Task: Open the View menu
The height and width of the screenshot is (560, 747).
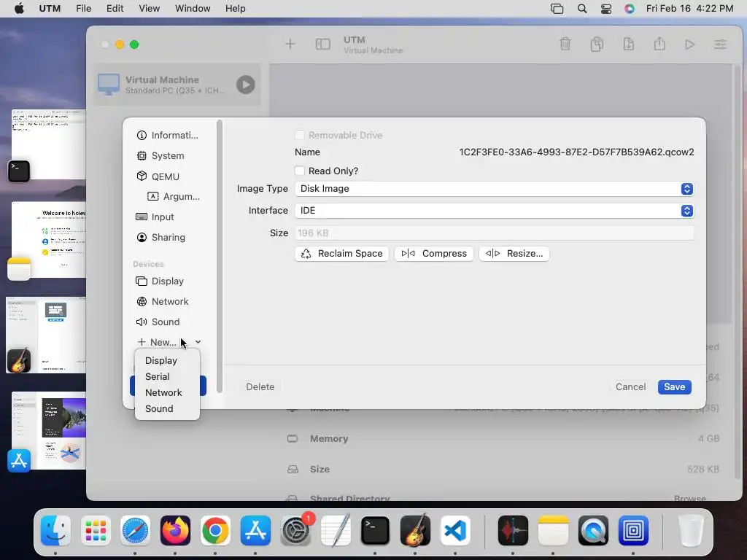Action: pyautogui.click(x=149, y=9)
